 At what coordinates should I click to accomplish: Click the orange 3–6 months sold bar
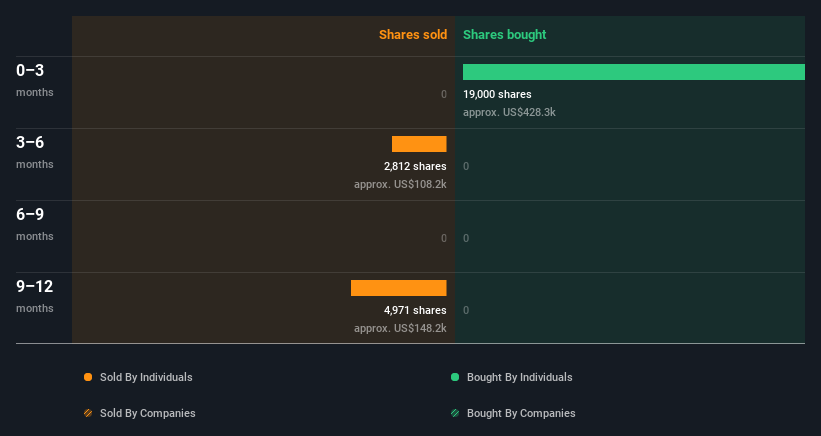click(419, 144)
